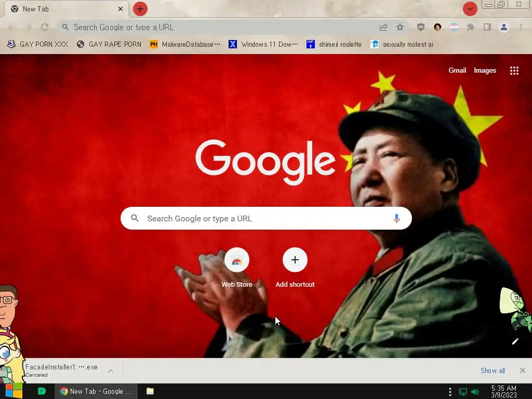Image resolution: width=532 pixels, height=399 pixels.
Task: Open the Google apps grid
Action: pos(514,71)
